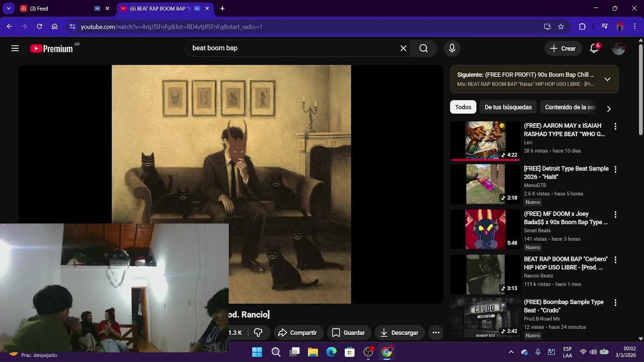The height and width of the screenshot is (362, 644).
Task: Open Microsoft Store from taskbar
Action: 350,352
